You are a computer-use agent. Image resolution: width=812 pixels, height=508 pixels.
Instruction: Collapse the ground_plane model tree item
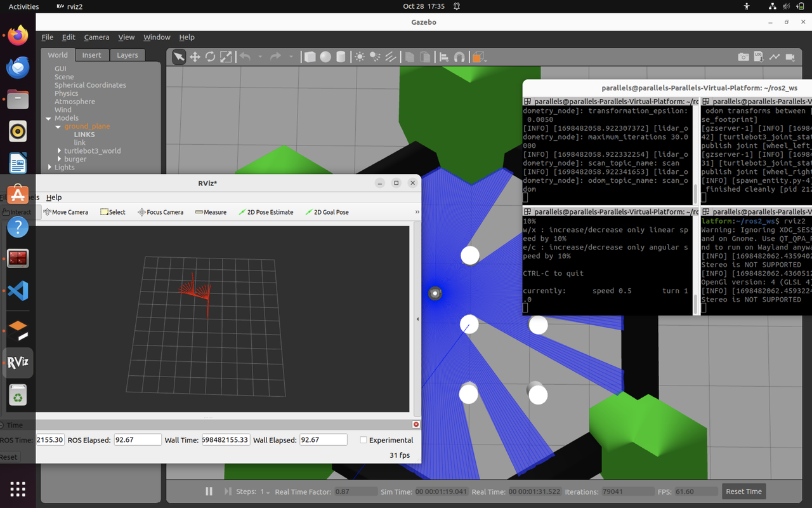(58, 126)
